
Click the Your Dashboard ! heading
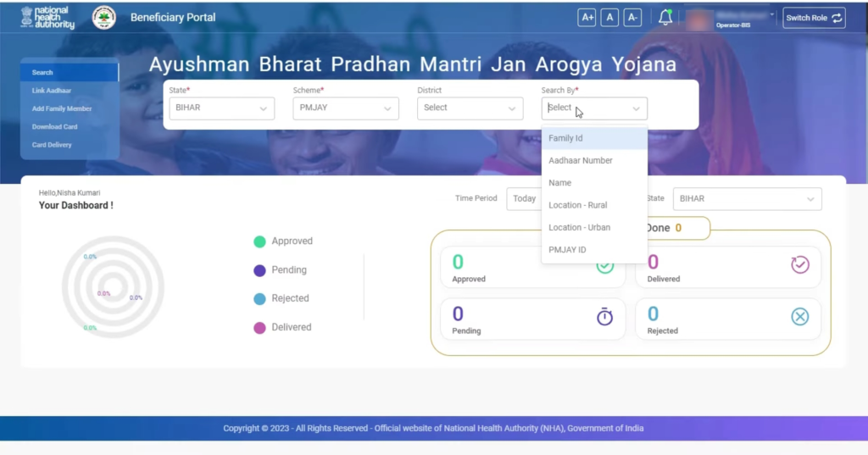coord(75,205)
